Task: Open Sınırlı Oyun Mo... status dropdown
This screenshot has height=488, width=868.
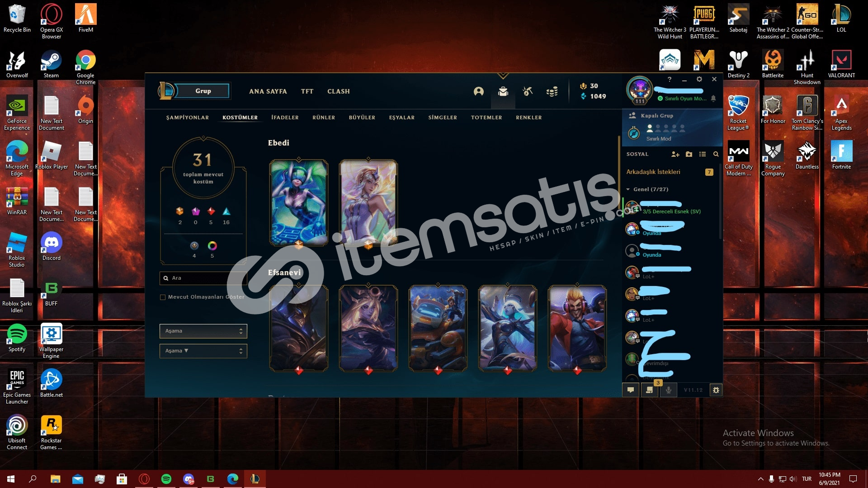Action: 683,99
